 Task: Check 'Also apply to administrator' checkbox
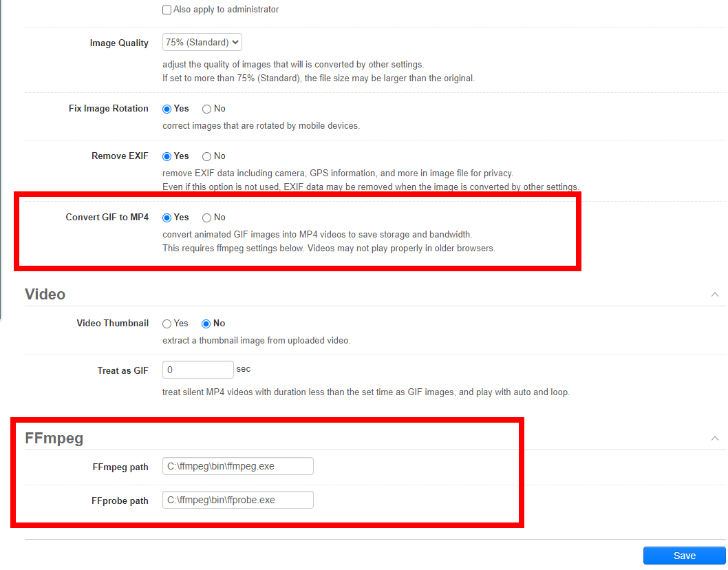167,10
